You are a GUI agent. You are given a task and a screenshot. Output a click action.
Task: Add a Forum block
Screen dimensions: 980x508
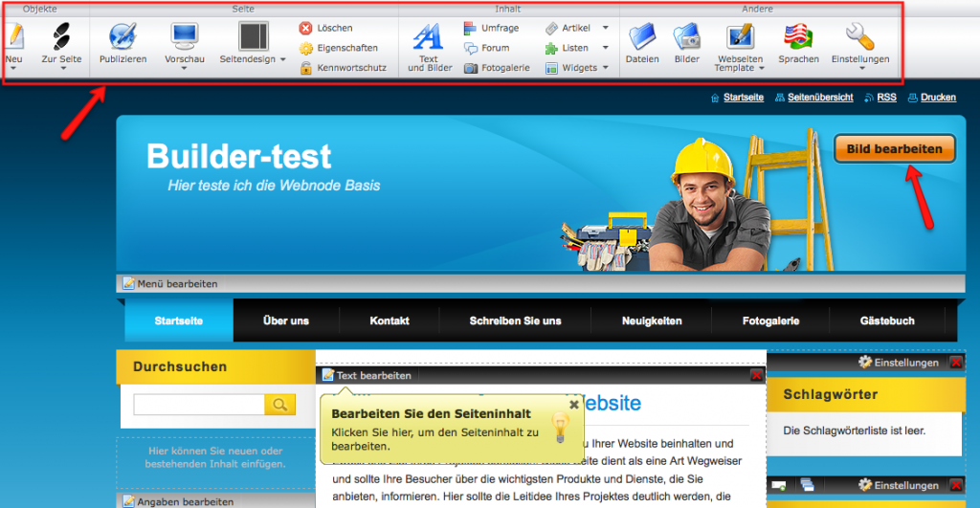pyautogui.click(x=486, y=48)
